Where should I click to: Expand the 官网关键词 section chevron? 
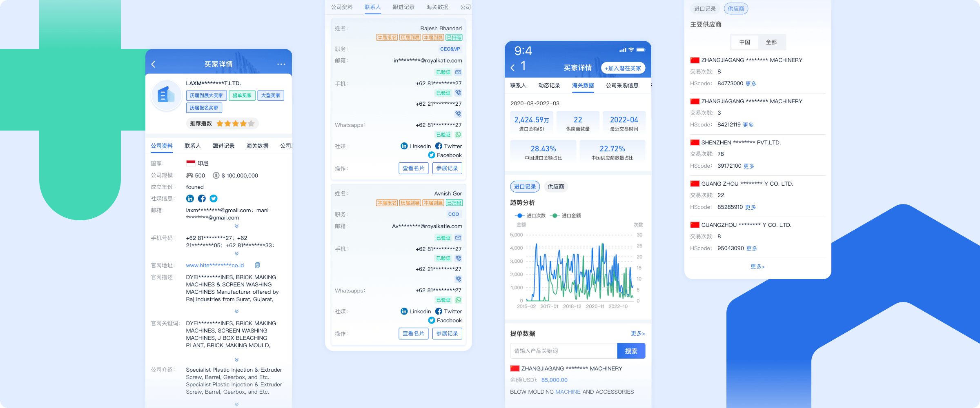tap(236, 359)
